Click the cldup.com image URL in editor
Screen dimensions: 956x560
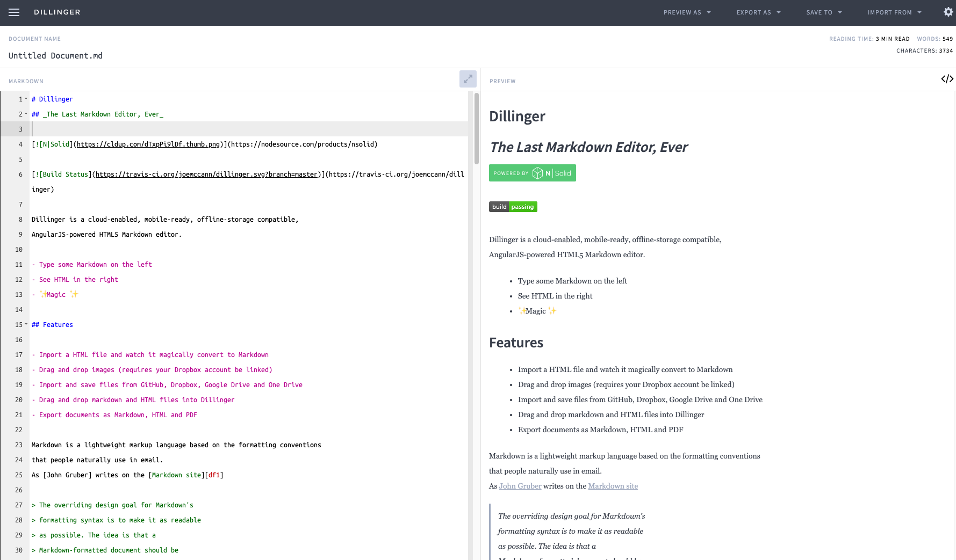pyautogui.click(x=148, y=144)
